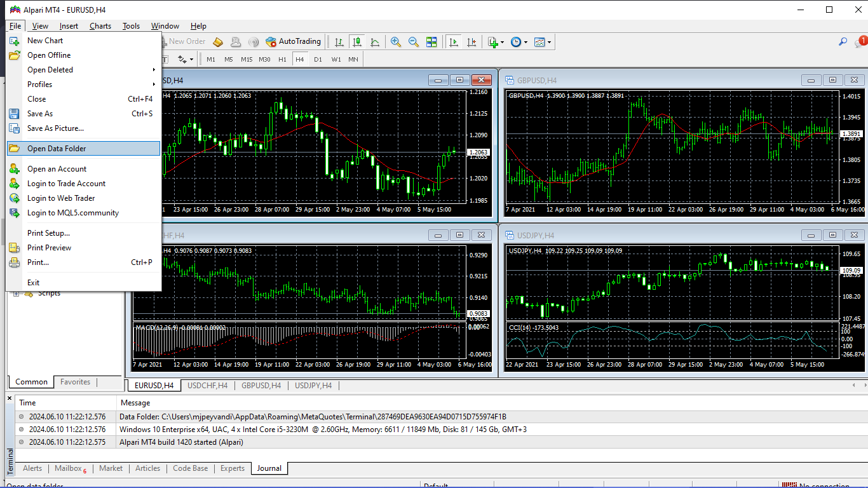Toggle chart auto scroll
The width and height of the screenshot is (868, 488).
pyautogui.click(x=454, y=42)
